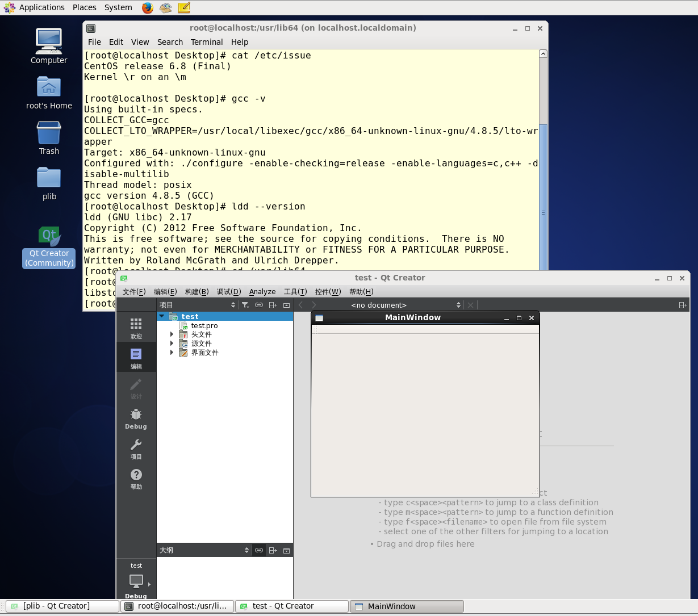The width and height of the screenshot is (698, 616).
Task: Select Qt Creator (Community) desktop launcher
Action: [x=49, y=247]
